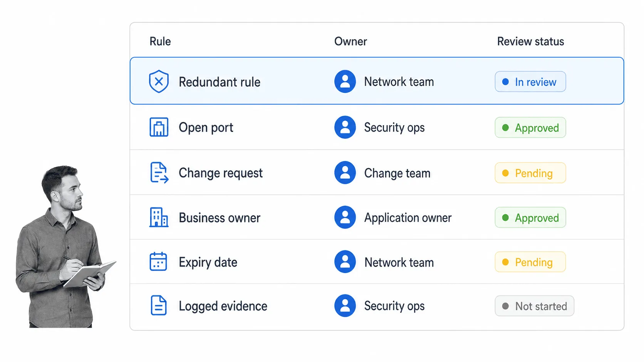The height and width of the screenshot is (362, 644).
Task: Click Network team in the Expiry date row
Action: [399, 262]
